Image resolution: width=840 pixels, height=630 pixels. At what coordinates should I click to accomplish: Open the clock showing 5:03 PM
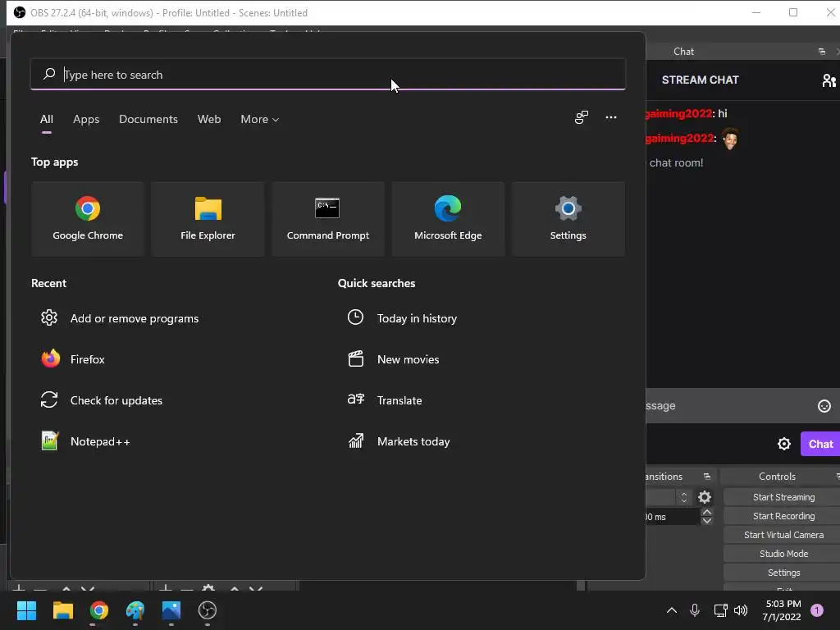782,610
